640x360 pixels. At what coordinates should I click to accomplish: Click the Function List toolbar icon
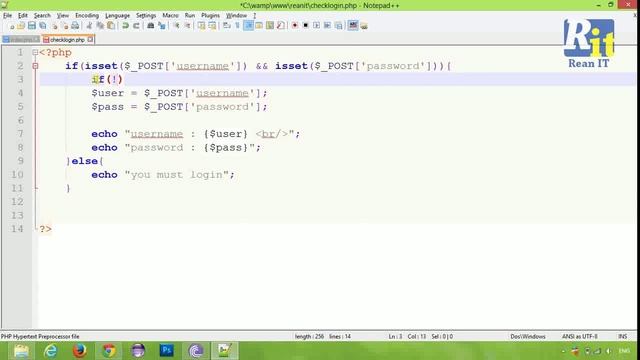point(280,26)
